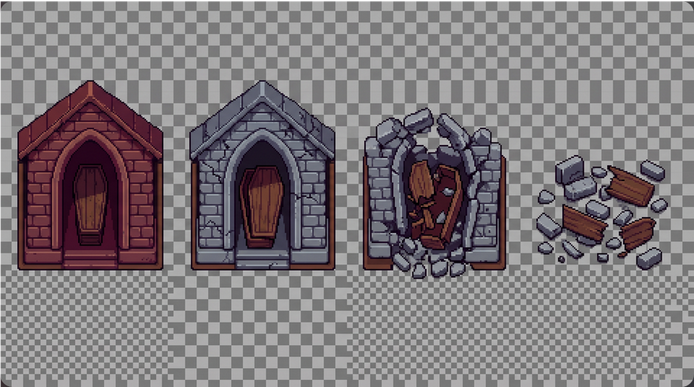This screenshot has width=696, height=388.
Task: Select the scattered rubble debris sprite
Action: click(x=602, y=212)
